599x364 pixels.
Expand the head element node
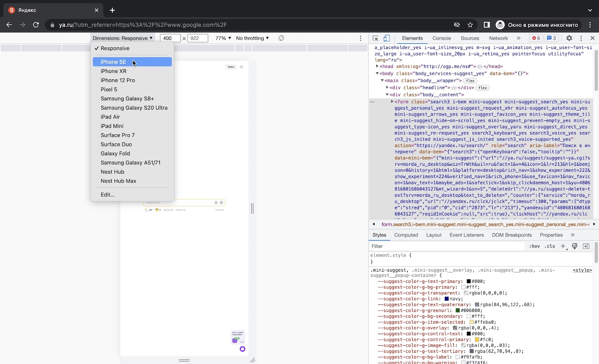pos(377,66)
